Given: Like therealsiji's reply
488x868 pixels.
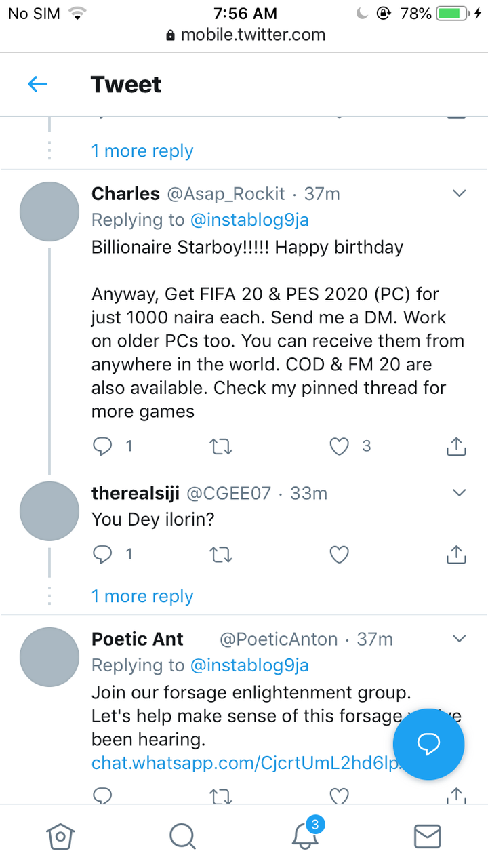Looking at the screenshot, I should 339,555.
